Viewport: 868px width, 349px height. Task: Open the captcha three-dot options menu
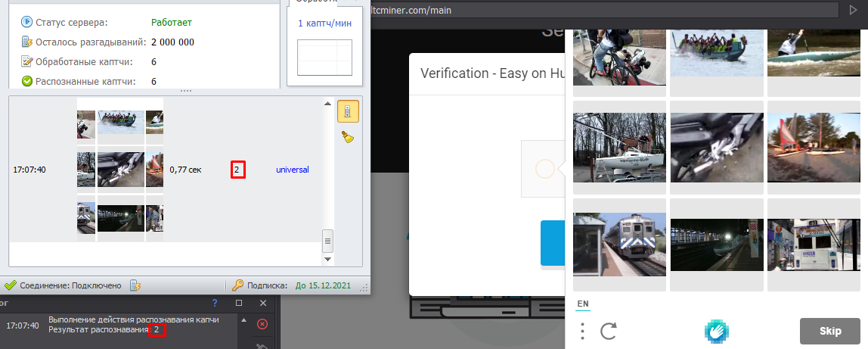pos(582,332)
